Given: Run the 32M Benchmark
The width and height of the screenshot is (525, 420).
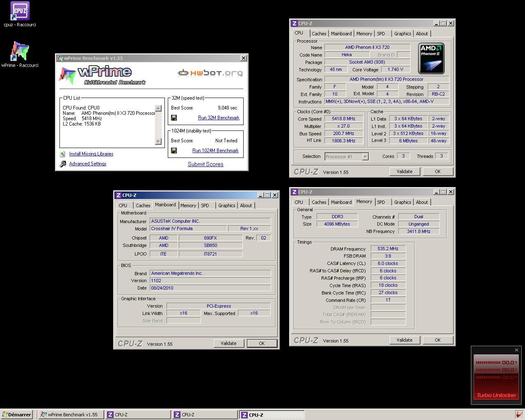Looking at the screenshot, I should tap(219, 118).
